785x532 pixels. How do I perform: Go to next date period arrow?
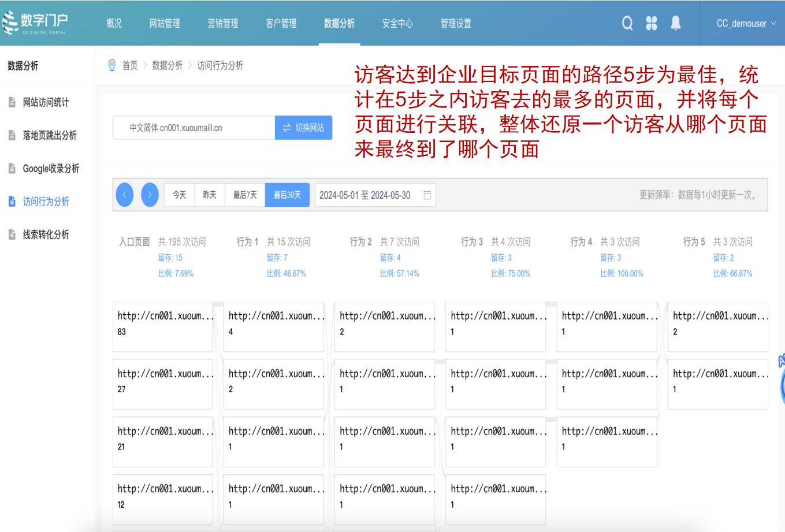tap(150, 195)
